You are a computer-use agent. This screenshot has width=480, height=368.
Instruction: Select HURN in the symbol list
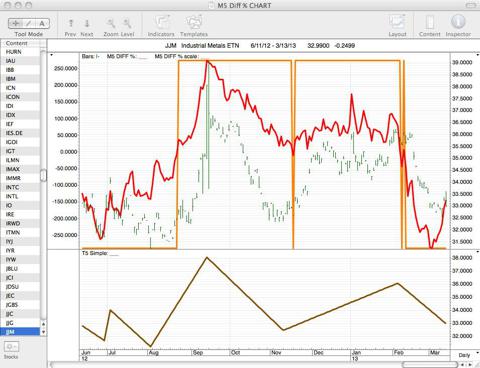pyautogui.click(x=20, y=52)
